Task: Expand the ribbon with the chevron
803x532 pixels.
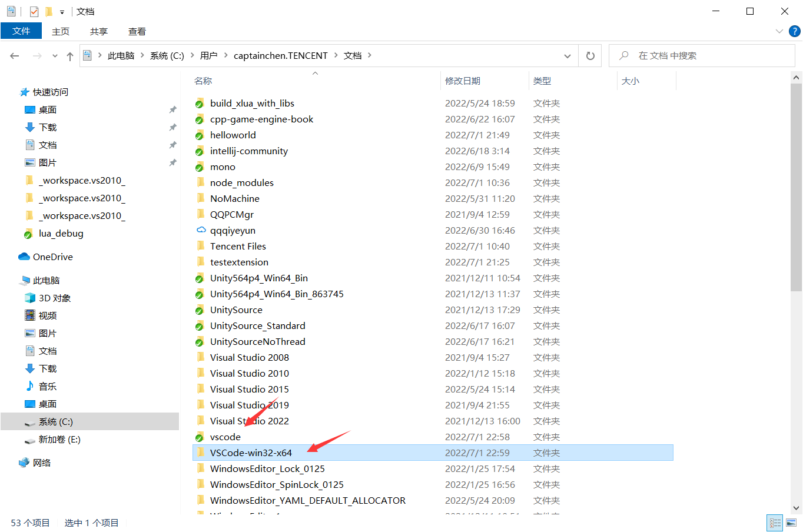Action: click(779, 31)
